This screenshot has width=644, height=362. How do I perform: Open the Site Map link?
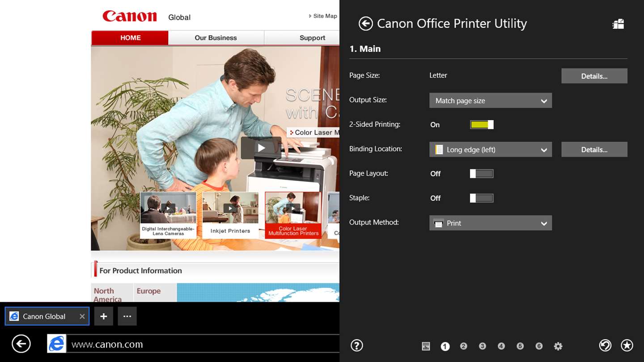pos(323,16)
